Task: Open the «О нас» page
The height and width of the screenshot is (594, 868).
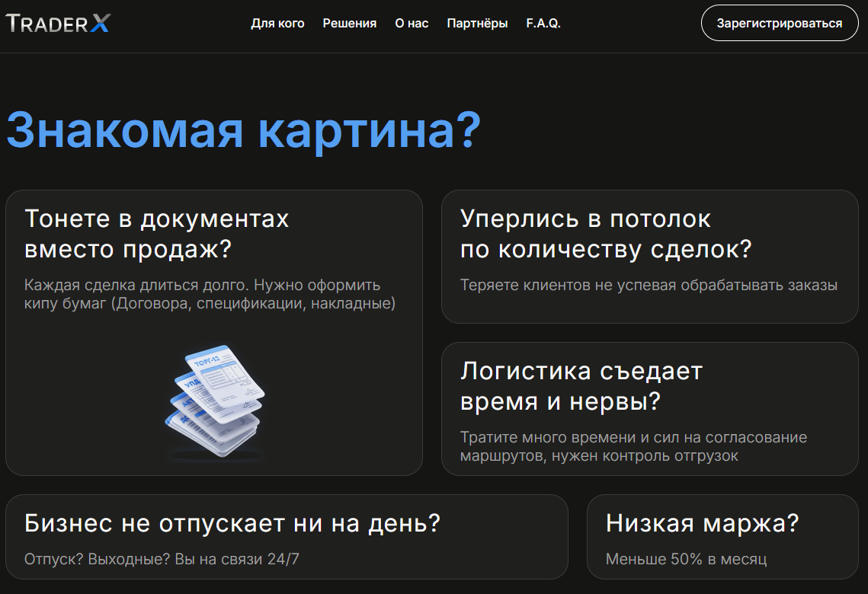Action: (x=412, y=24)
